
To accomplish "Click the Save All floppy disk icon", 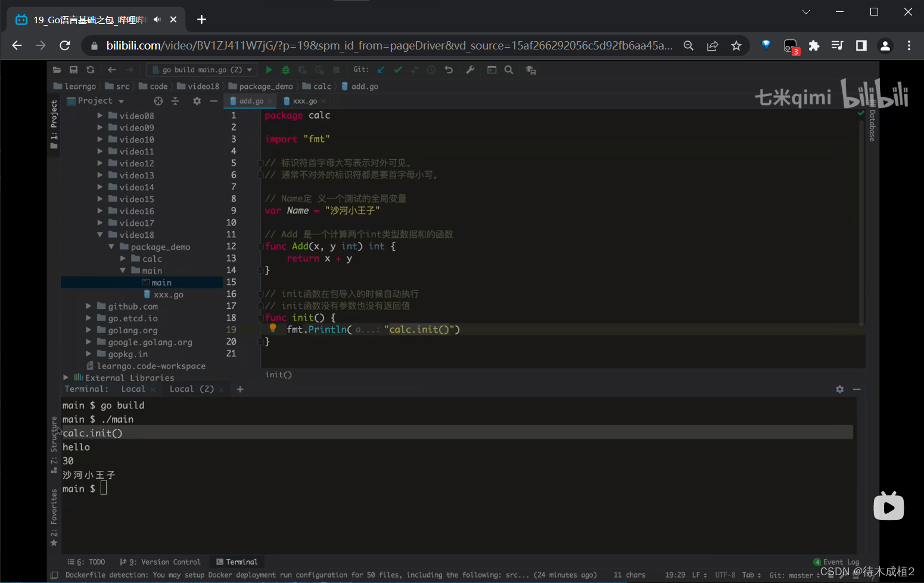I will 73,70.
